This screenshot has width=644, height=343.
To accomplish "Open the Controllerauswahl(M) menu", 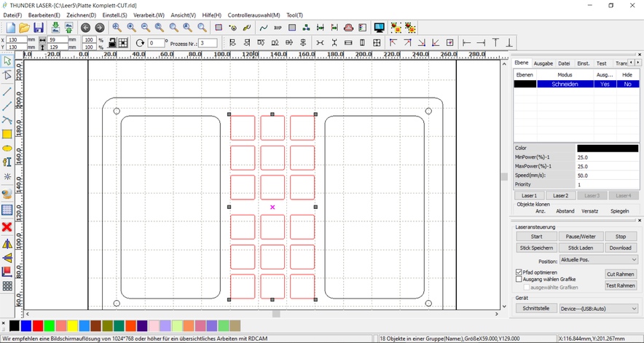I will pos(254,15).
